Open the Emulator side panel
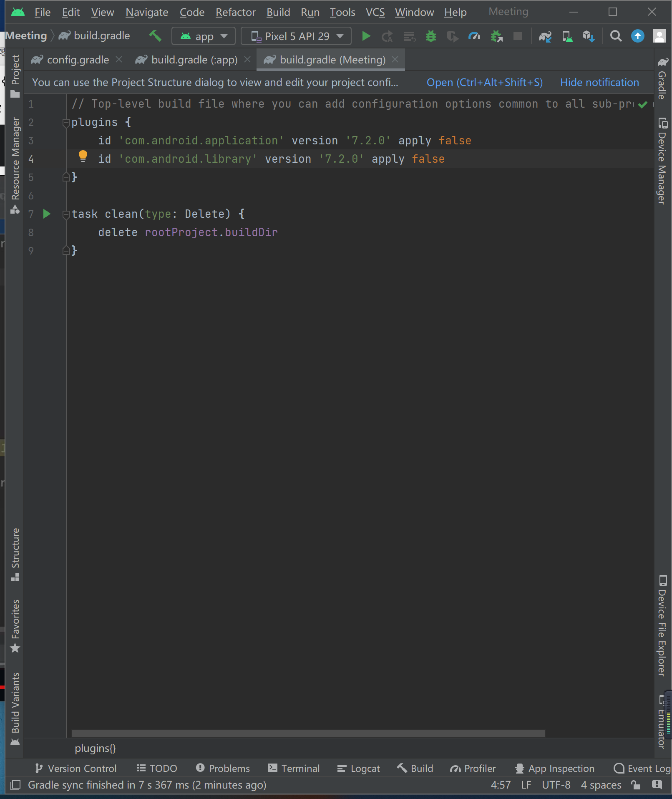This screenshot has width=672, height=799. 662,721
